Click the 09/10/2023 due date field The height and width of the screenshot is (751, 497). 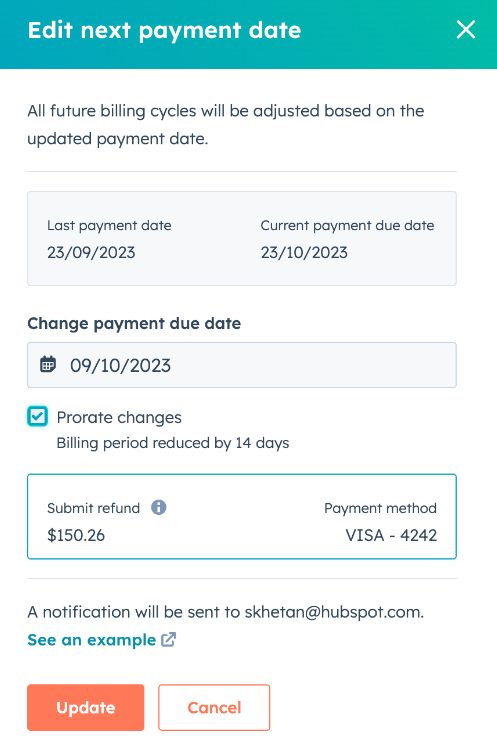coord(242,365)
